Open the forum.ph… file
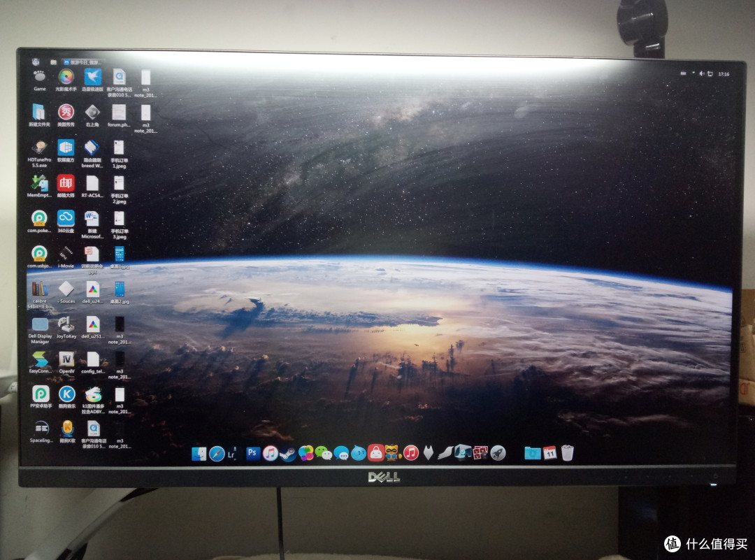This screenshot has width=755, height=560. coord(119,115)
